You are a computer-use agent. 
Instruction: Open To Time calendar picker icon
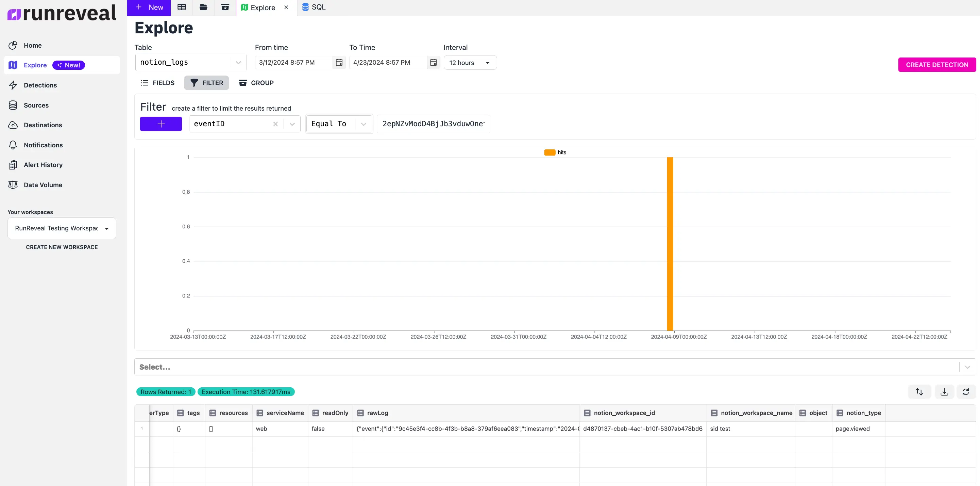433,63
